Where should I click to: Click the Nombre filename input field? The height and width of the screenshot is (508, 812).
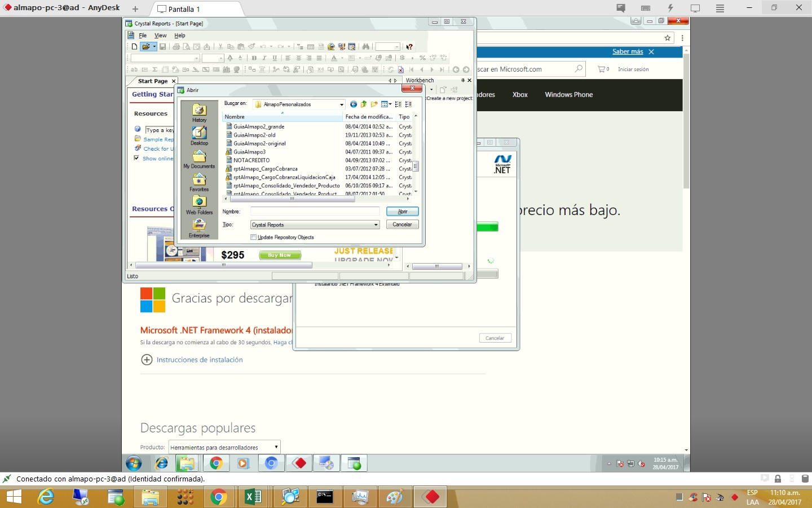coord(315,212)
